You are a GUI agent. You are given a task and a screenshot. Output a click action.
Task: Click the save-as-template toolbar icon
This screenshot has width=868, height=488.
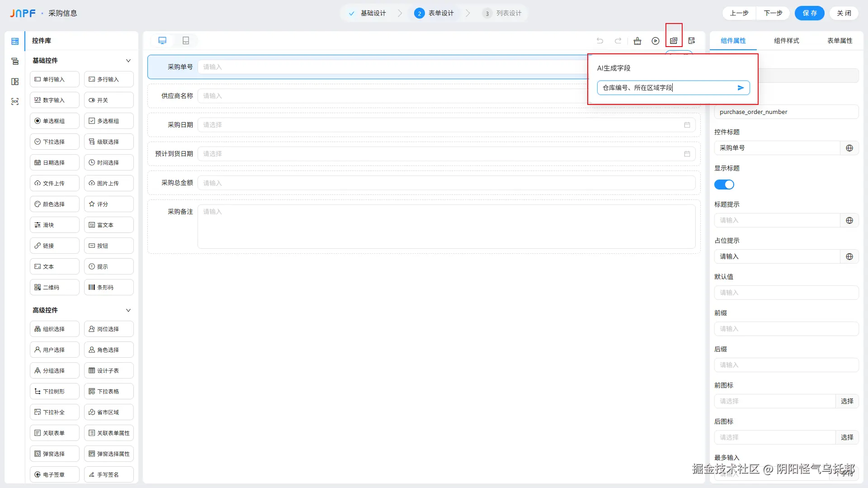(x=692, y=41)
